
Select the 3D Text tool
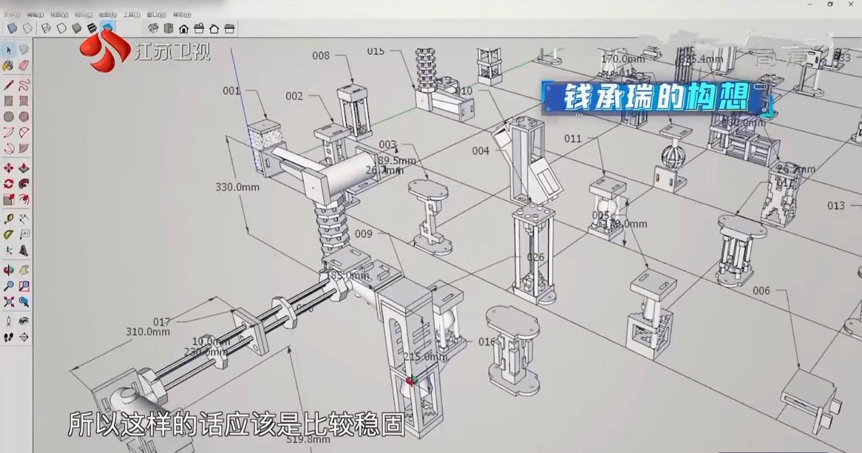pyautogui.click(x=24, y=251)
